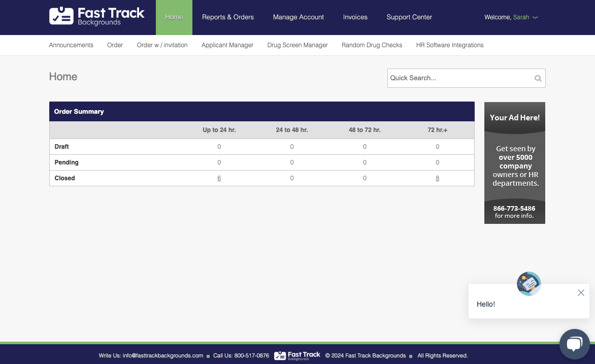Click the chatbot avatar icon
595x364 pixels.
528,284
